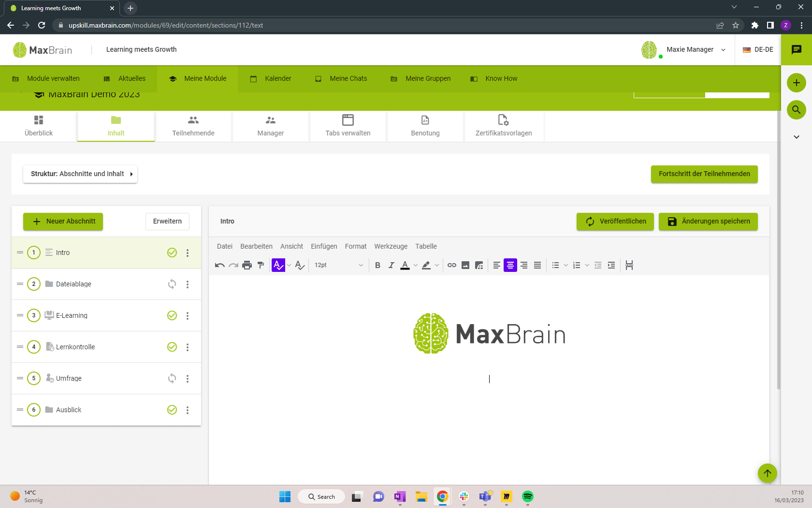Image resolution: width=812 pixels, height=508 pixels.
Task: Select the format painter tool
Action: click(261, 265)
